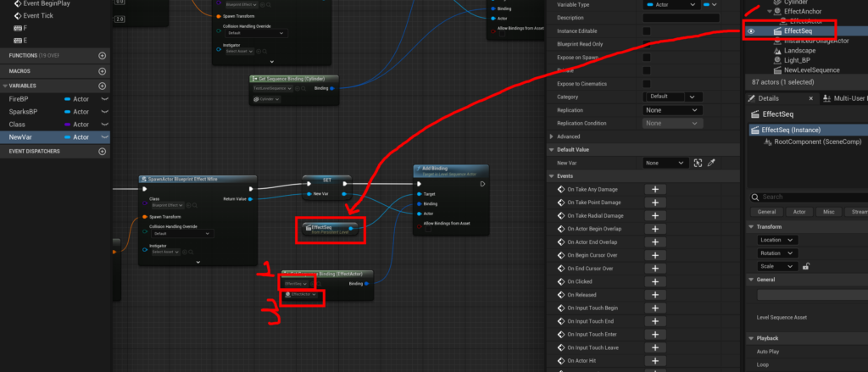The width and height of the screenshot is (868, 372).
Task: Click the Details panel search field
Action: tap(810, 197)
